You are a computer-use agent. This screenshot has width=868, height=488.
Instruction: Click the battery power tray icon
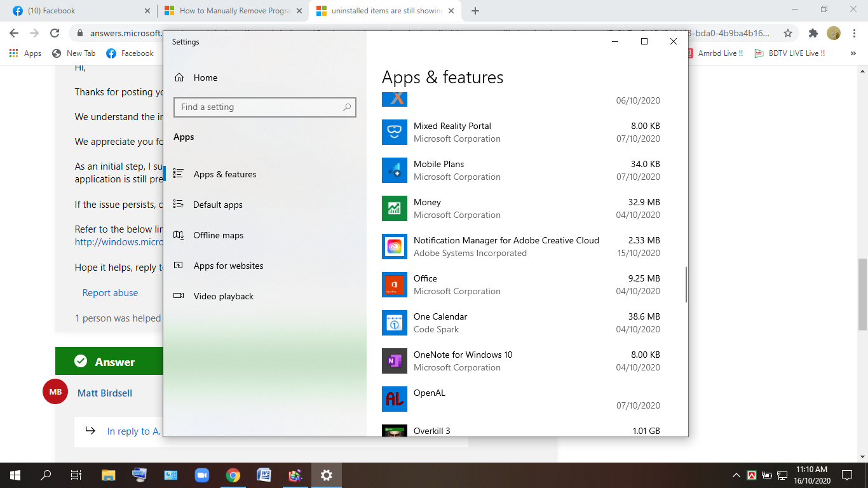coord(767,475)
